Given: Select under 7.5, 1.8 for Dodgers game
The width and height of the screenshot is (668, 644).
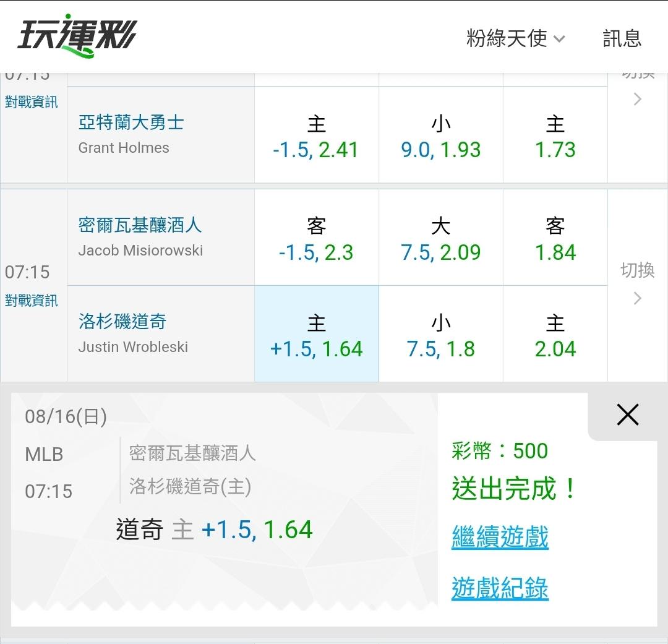Looking at the screenshot, I should [x=441, y=333].
